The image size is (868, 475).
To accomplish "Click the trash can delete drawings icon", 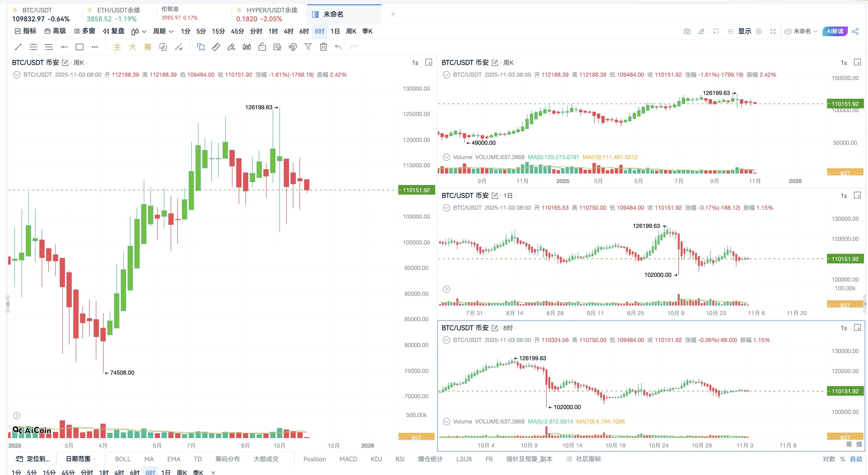I will click(323, 47).
